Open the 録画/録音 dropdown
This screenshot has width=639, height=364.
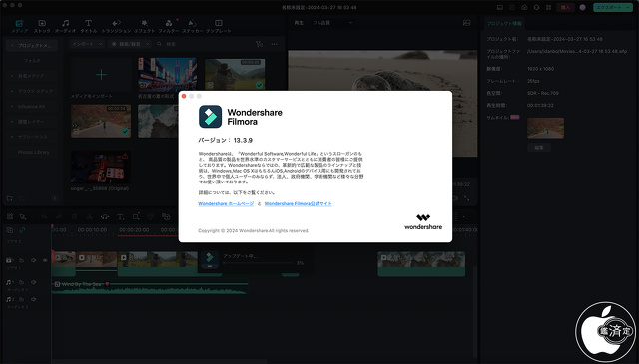coord(131,44)
